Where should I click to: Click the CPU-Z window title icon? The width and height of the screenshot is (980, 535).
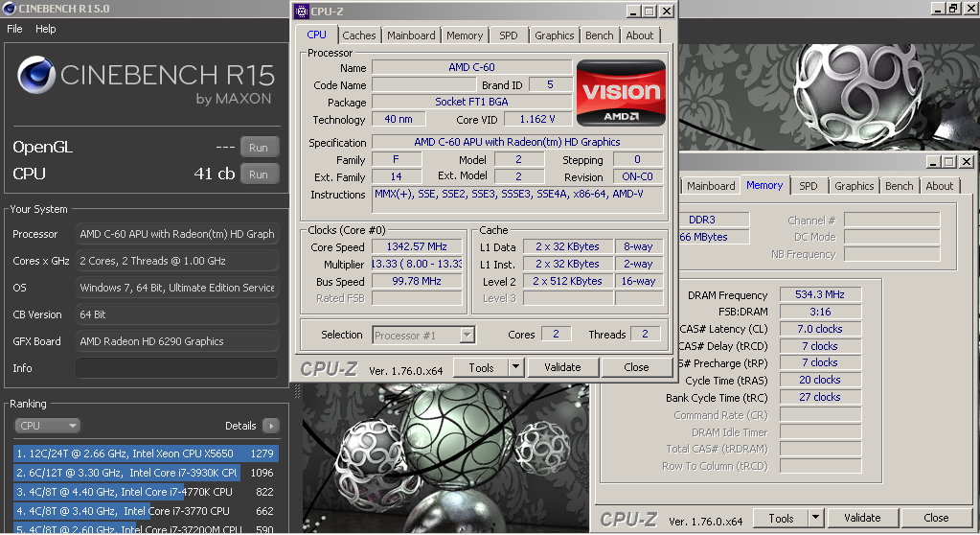302,12
